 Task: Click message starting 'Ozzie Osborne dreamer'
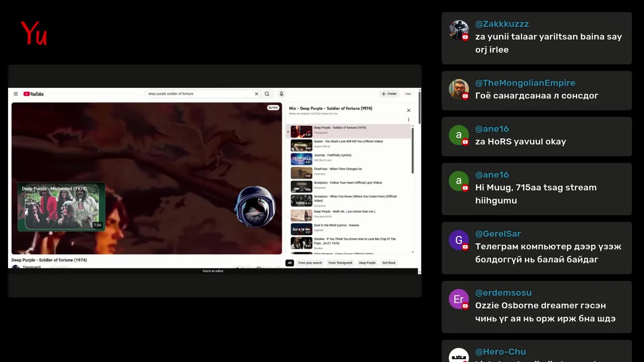(545, 312)
